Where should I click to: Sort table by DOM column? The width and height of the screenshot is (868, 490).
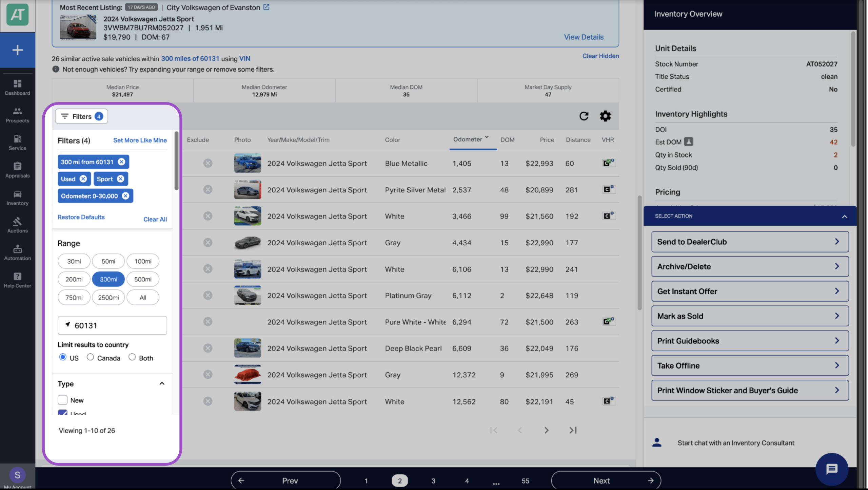point(507,140)
